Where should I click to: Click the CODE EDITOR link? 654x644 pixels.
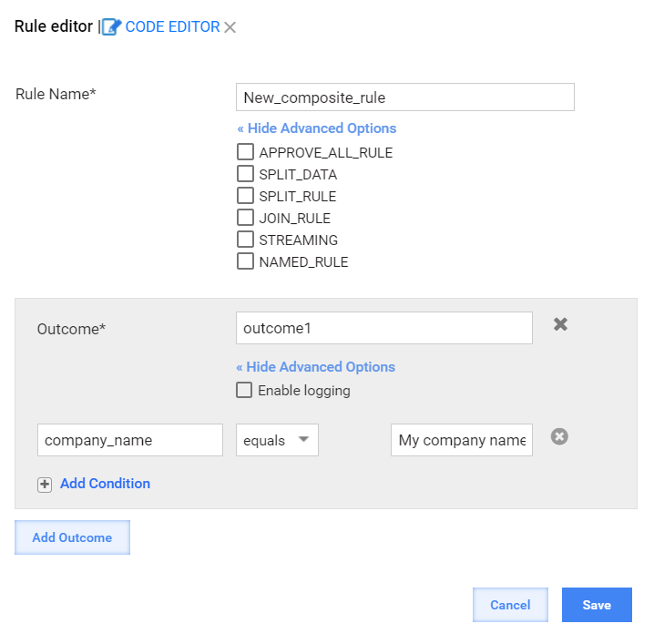[172, 27]
